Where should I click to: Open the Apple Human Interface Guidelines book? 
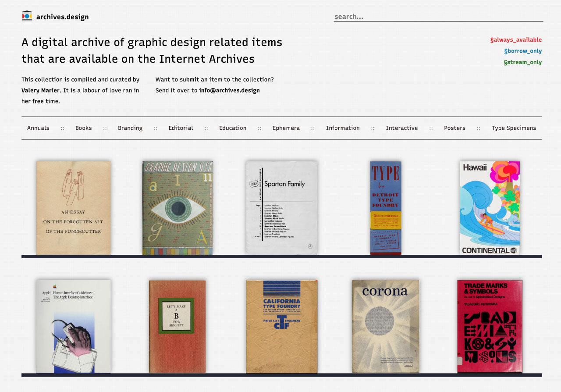tap(74, 327)
